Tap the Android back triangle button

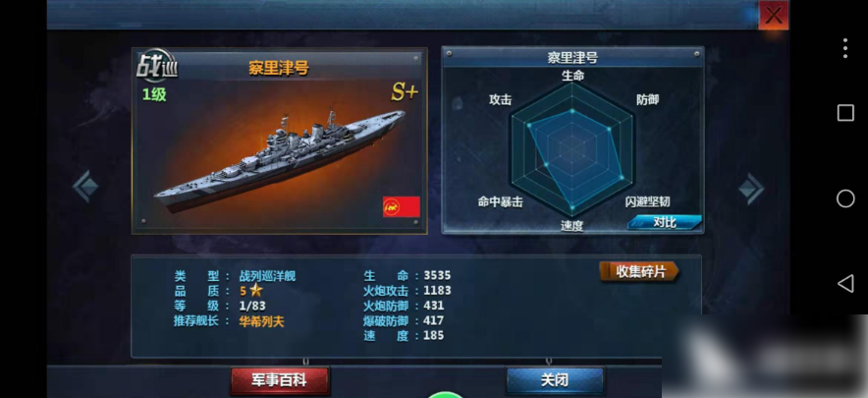(x=844, y=283)
